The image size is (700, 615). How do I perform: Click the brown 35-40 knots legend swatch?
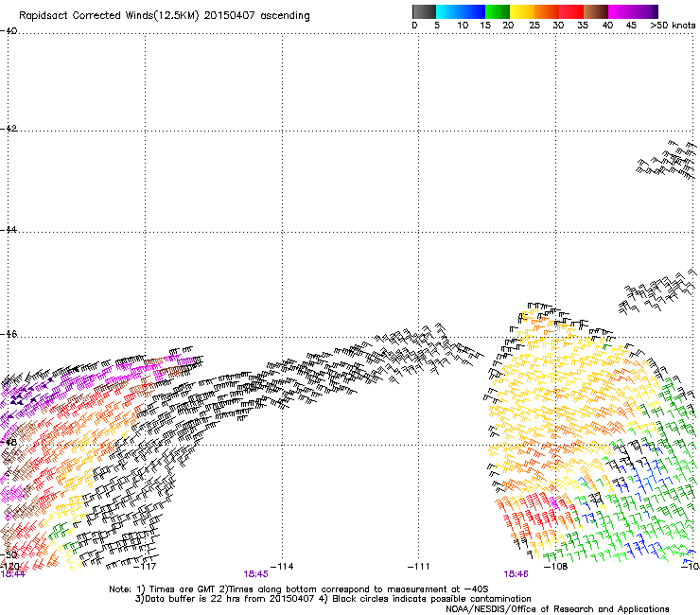tap(596, 11)
